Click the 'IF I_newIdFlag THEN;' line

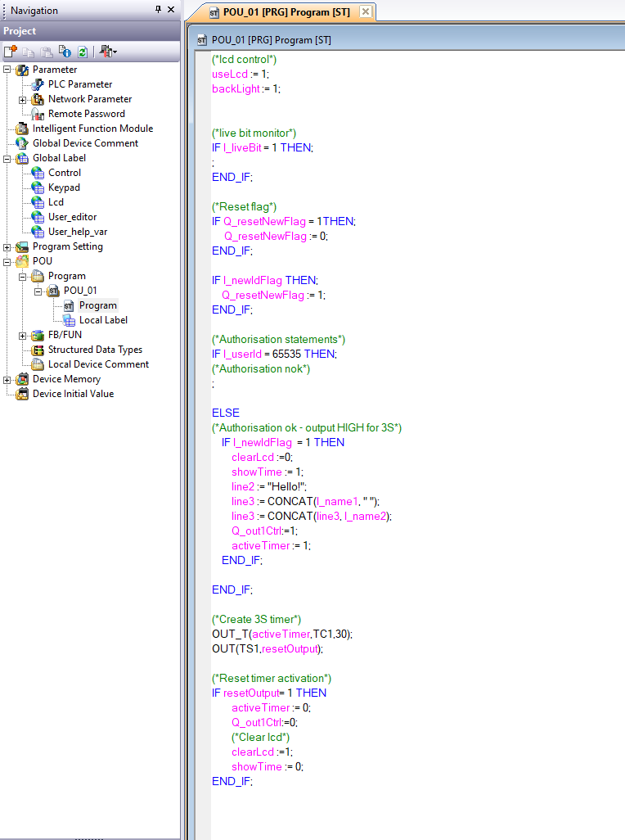tap(265, 281)
